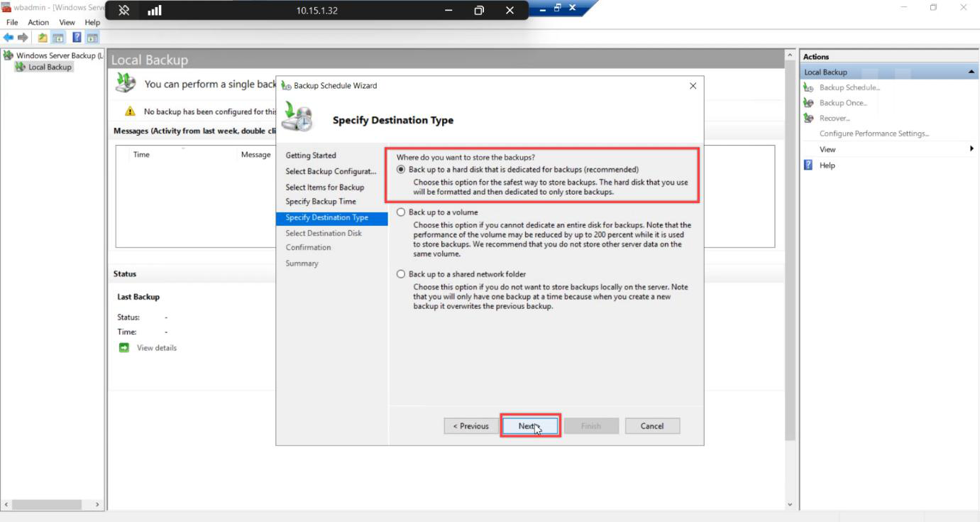980x522 pixels.
Task: Go to Getting Started wizard step
Action: pyautogui.click(x=311, y=156)
